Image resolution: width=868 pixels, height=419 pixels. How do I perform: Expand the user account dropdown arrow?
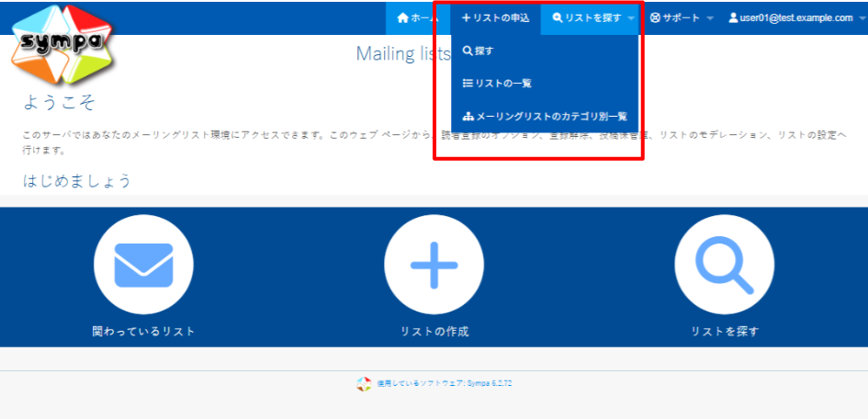(862, 18)
